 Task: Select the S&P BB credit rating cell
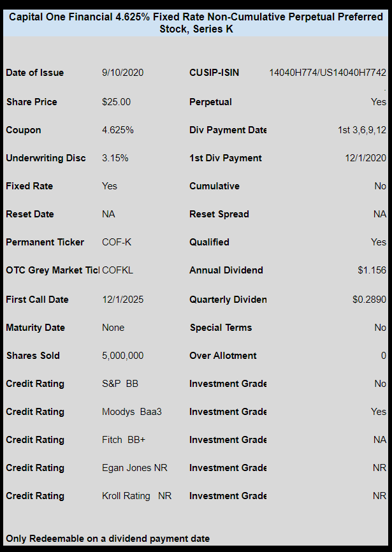pos(120,383)
